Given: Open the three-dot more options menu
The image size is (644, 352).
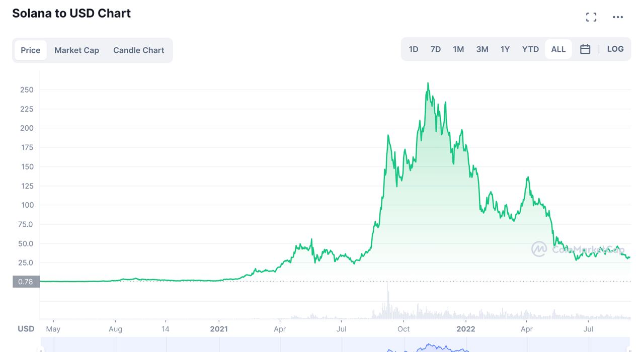Looking at the screenshot, I should 618,17.
